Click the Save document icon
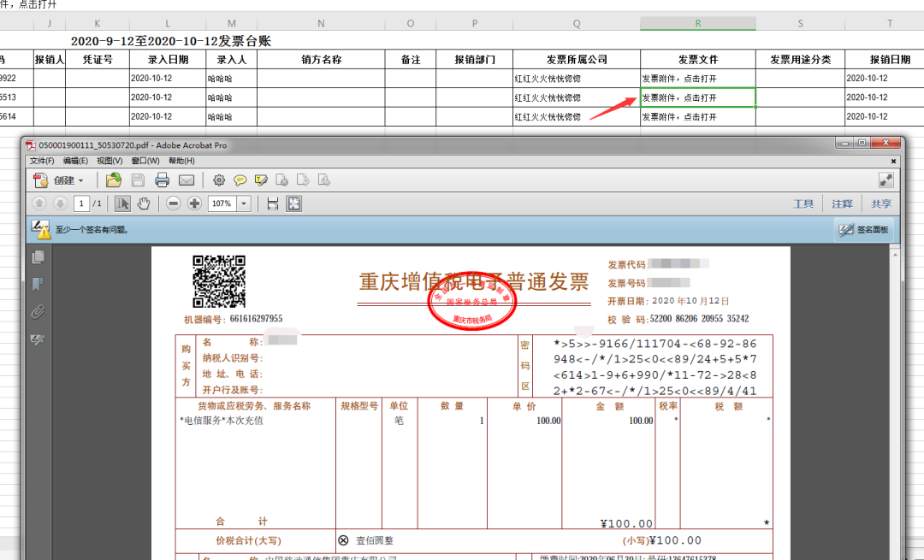The width and height of the screenshot is (924, 560). (138, 180)
